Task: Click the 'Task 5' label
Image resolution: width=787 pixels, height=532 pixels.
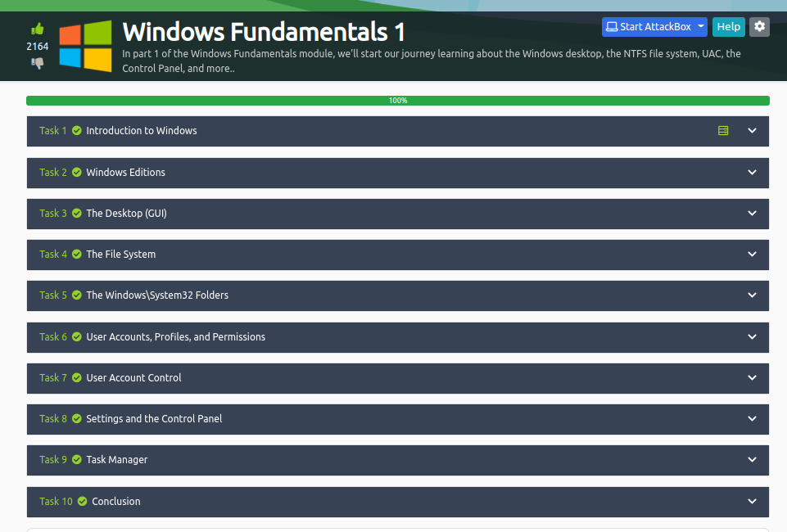Action: click(x=53, y=295)
